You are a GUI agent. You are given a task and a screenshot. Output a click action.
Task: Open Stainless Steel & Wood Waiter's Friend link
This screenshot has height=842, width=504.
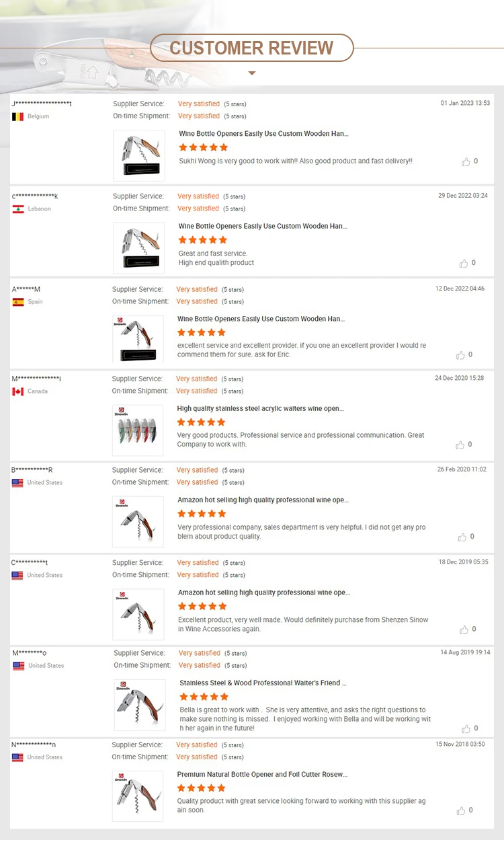pyautogui.click(x=263, y=683)
